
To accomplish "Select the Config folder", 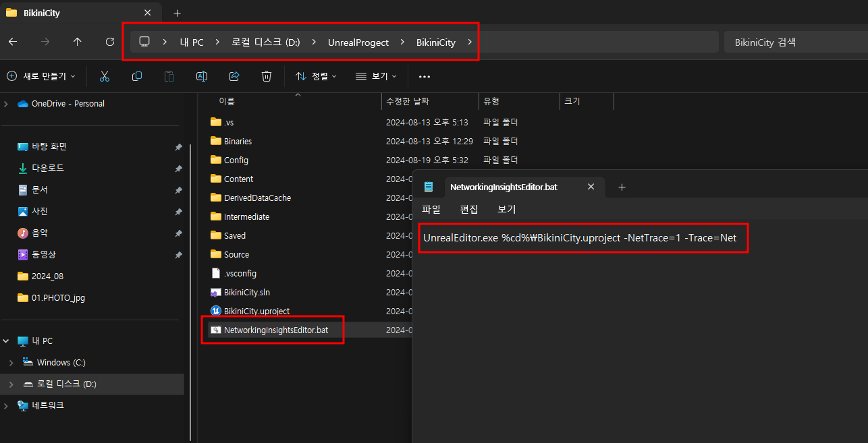I will tap(236, 160).
